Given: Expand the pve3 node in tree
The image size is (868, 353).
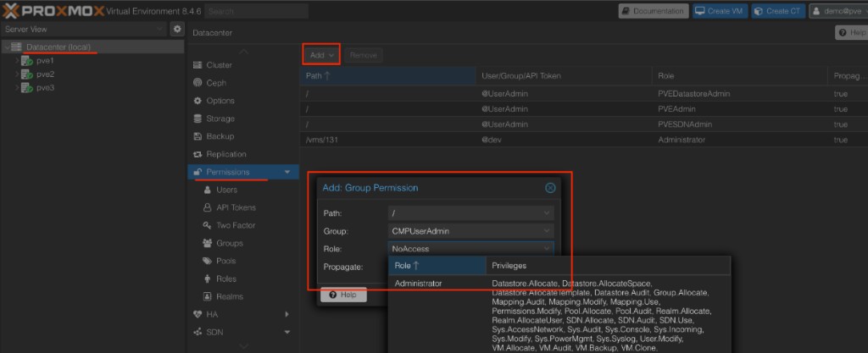Looking at the screenshot, I should tap(17, 88).
